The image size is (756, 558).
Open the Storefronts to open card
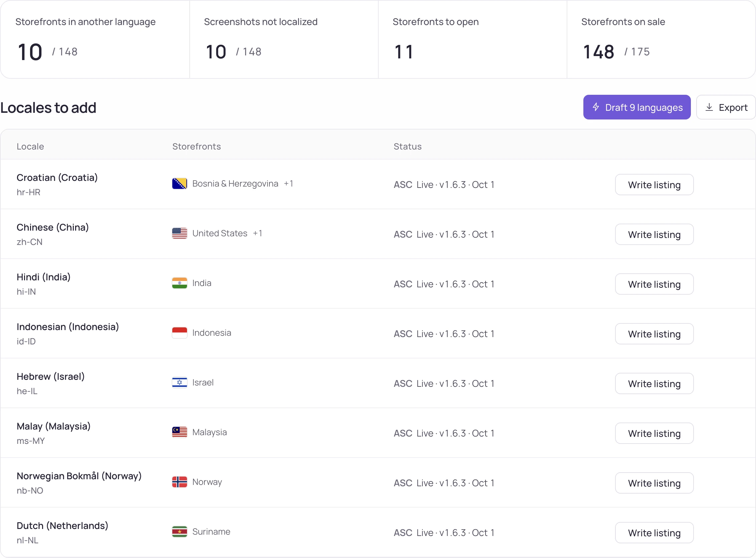point(472,39)
